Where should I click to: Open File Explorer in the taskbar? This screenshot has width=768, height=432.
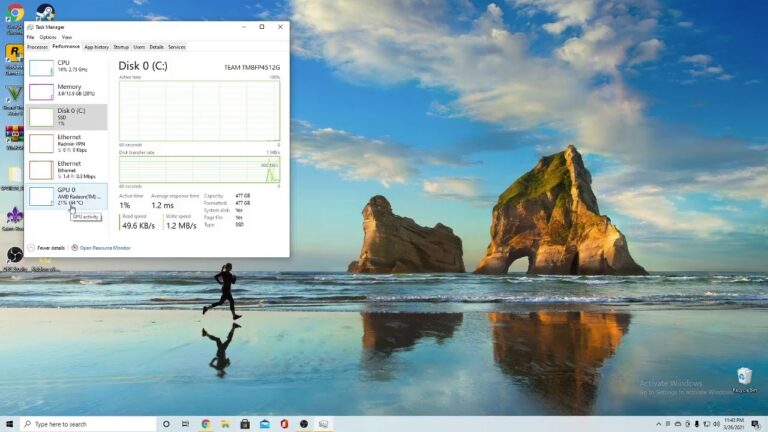(225, 424)
